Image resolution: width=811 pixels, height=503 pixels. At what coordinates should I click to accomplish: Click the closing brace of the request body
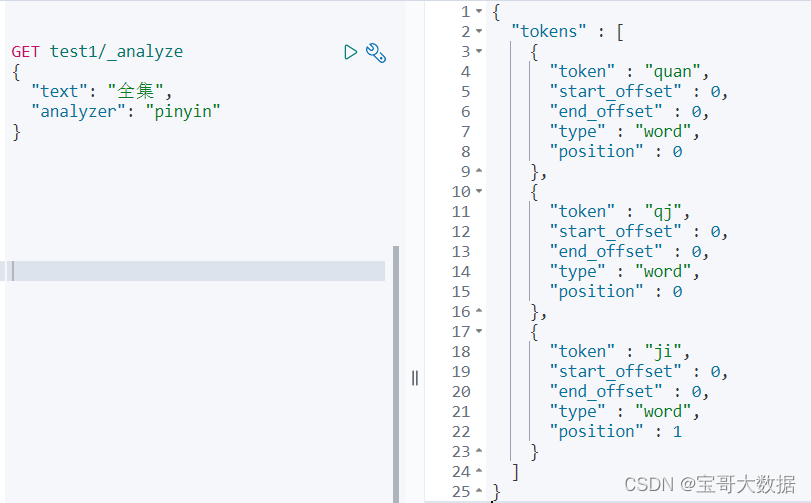(16, 132)
